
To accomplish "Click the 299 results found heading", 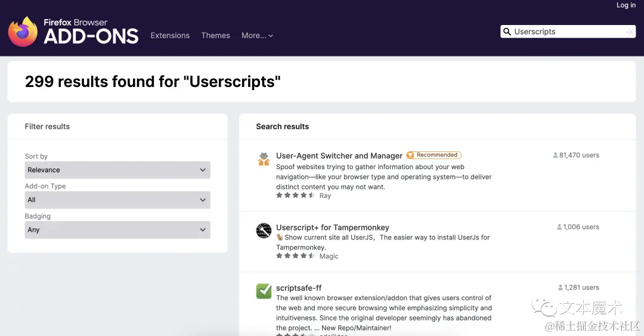I will (153, 82).
